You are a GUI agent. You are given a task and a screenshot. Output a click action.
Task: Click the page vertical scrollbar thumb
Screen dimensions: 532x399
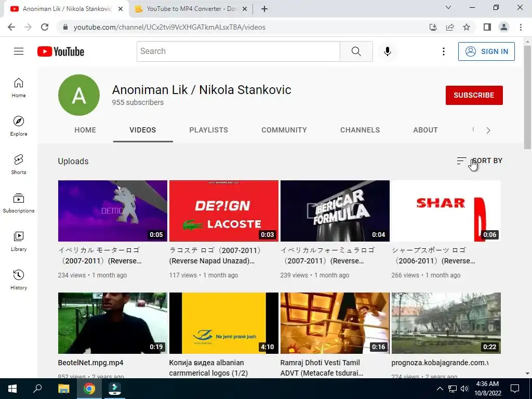point(527,97)
